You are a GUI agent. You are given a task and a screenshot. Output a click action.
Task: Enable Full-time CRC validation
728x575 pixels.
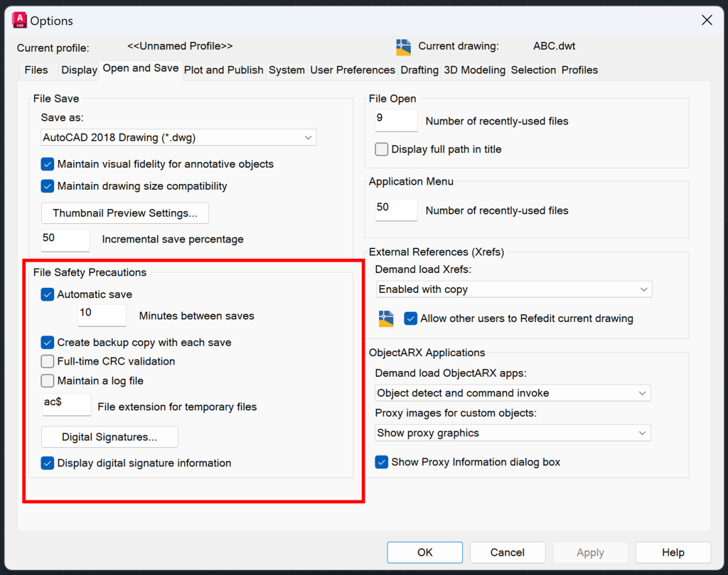click(47, 361)
